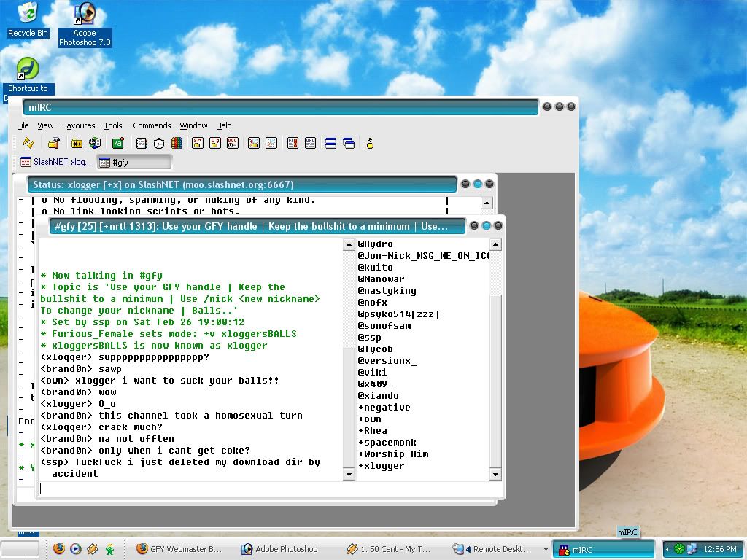Click the green figure quick launch icon

(x=109, y=550)
